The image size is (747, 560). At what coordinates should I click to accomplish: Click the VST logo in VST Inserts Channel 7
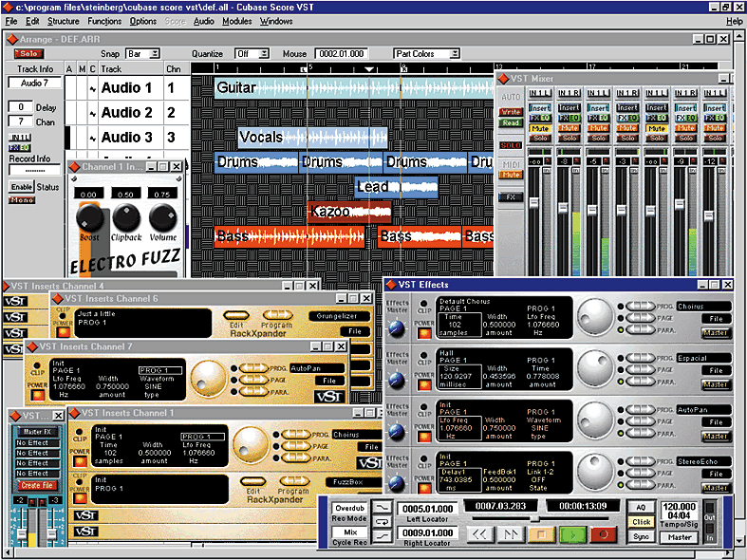pos(328,396)
